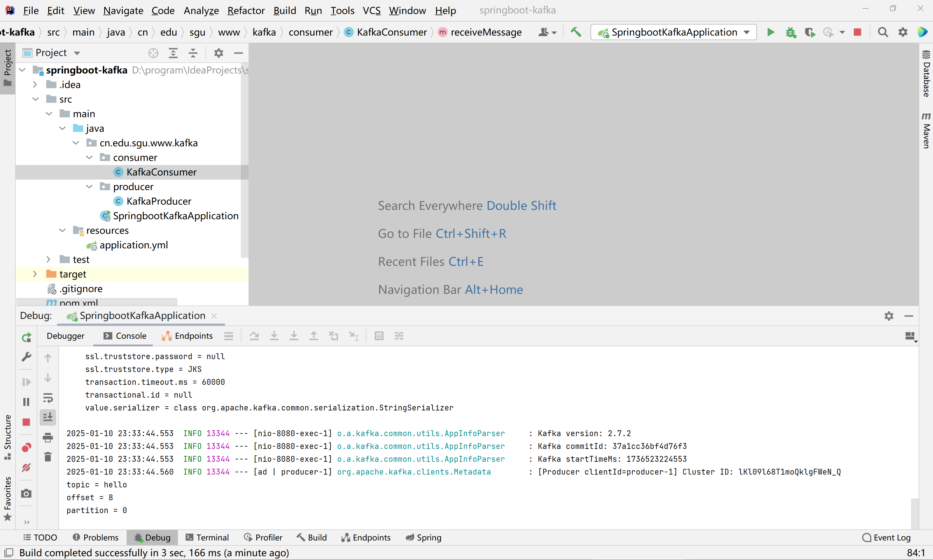Toggle soft-wrap in the console
Screen dimensions: 933x560
pyautogui.click(x=48, y=398)
